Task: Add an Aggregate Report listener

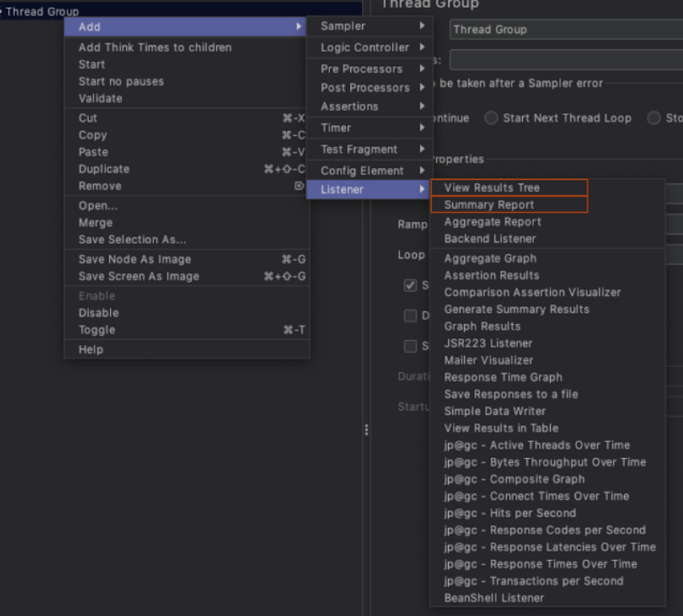Action: (492, 221)
